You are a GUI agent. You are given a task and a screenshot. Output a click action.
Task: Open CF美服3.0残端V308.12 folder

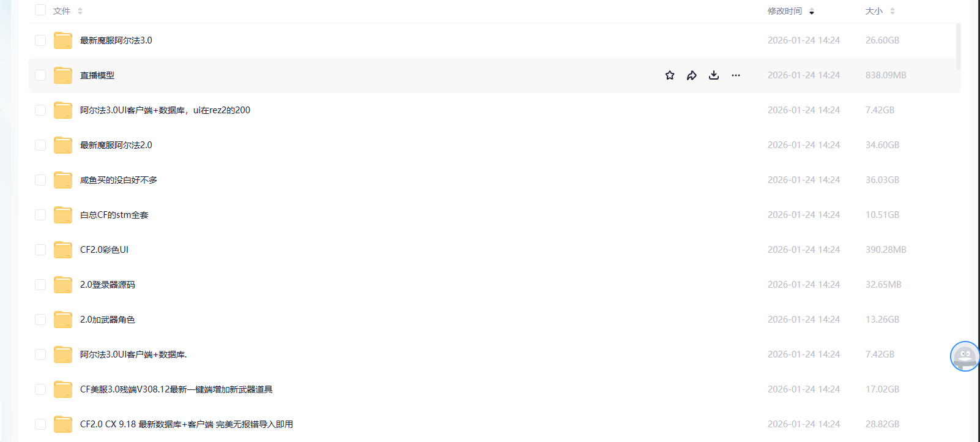click(x=176, y=389)
